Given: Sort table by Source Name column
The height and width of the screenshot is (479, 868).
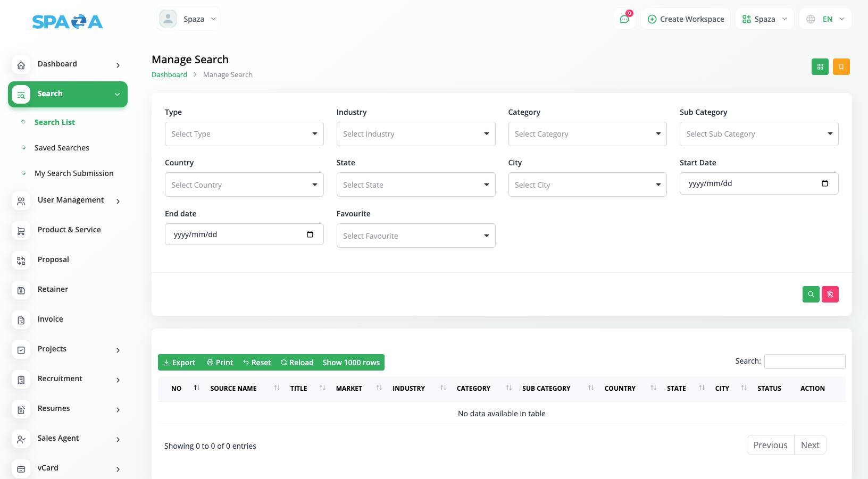Looking at the screenshot, I should [x=233, y=389].
